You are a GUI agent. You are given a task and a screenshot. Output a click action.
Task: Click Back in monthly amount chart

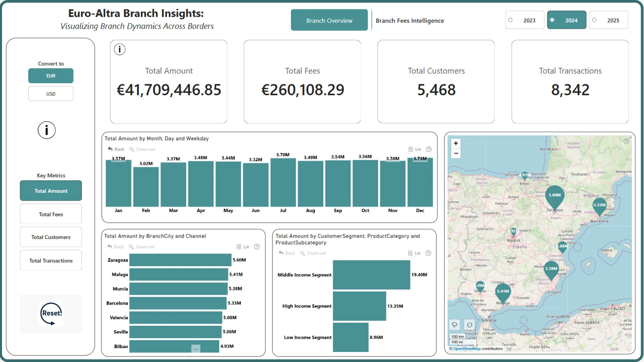coord(116,149)
